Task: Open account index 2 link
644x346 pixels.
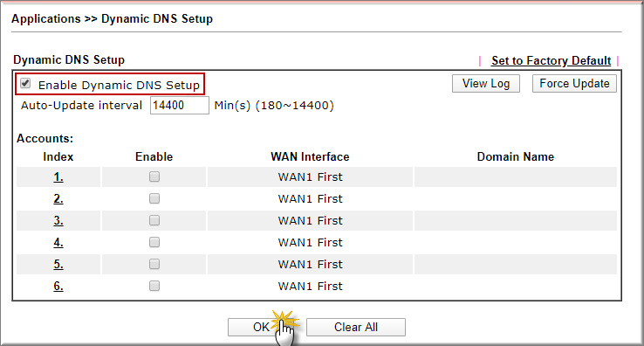Action: (58, 199)
